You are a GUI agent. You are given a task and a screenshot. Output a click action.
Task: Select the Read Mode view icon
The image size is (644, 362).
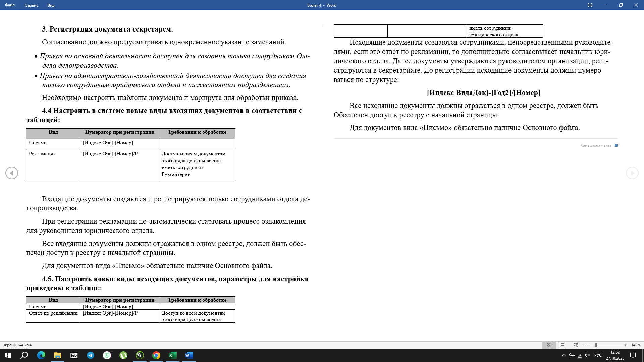click(x=549, y=345)
